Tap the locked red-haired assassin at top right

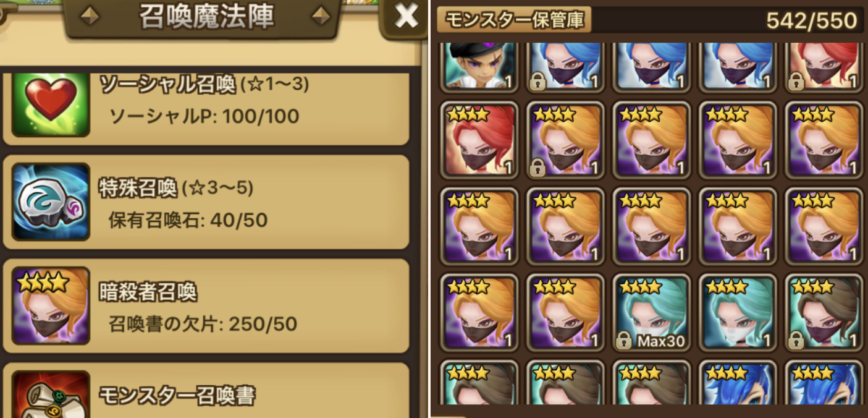tap(825, 66)
